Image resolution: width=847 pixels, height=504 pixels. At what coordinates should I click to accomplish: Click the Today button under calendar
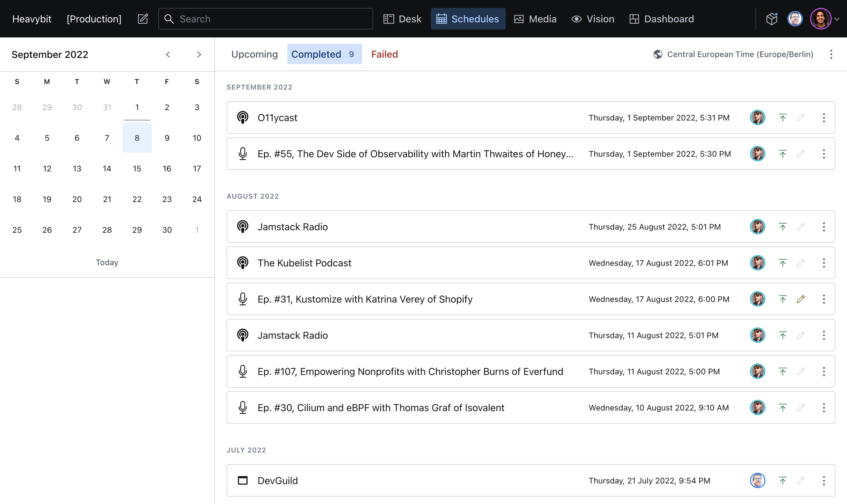(107, 262)
